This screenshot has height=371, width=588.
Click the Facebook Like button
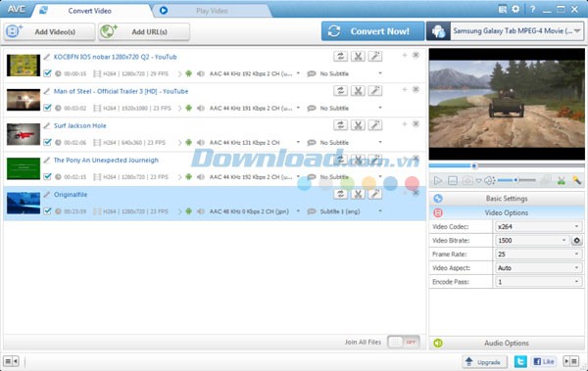(544, 361)
